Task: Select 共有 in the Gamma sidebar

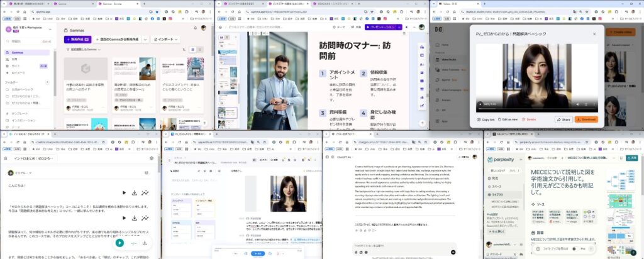Action: [27, 59]
